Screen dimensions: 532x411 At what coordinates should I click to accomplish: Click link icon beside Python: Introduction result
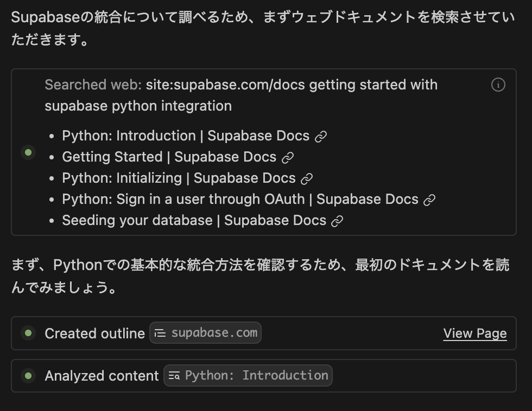pyautogui.click(x=321, y=136)
